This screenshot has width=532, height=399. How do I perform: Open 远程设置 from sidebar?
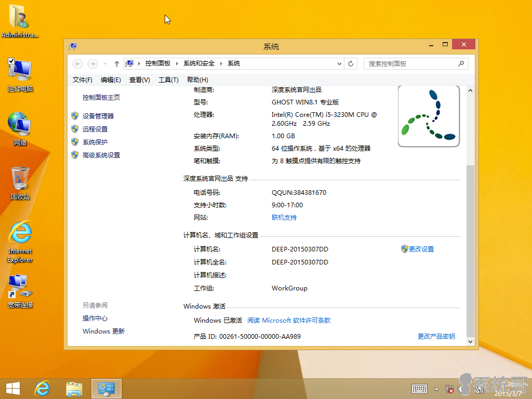point(95,129)
